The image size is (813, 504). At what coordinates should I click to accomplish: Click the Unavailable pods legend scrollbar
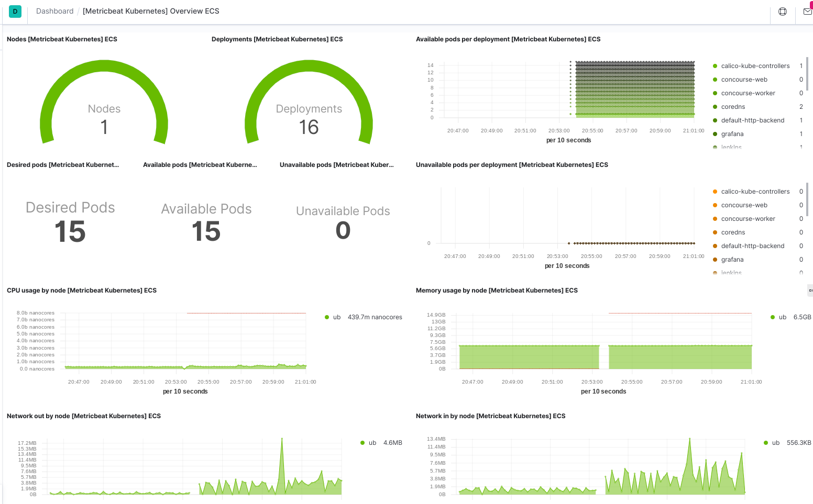pyautogui.click(x=807, y=199)
